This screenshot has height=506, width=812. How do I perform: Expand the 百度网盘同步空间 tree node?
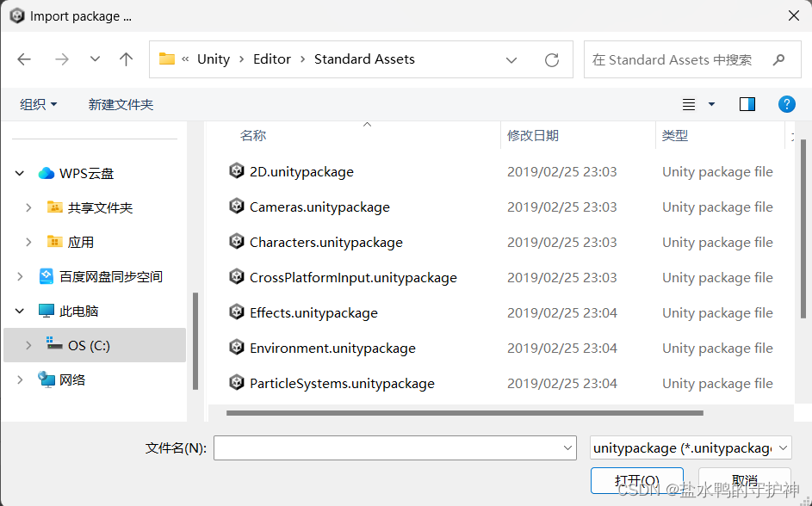(x=20, y=276)
